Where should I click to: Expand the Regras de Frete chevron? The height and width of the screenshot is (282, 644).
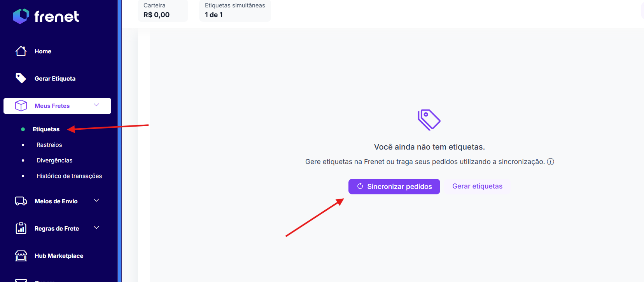coord(96,228)
